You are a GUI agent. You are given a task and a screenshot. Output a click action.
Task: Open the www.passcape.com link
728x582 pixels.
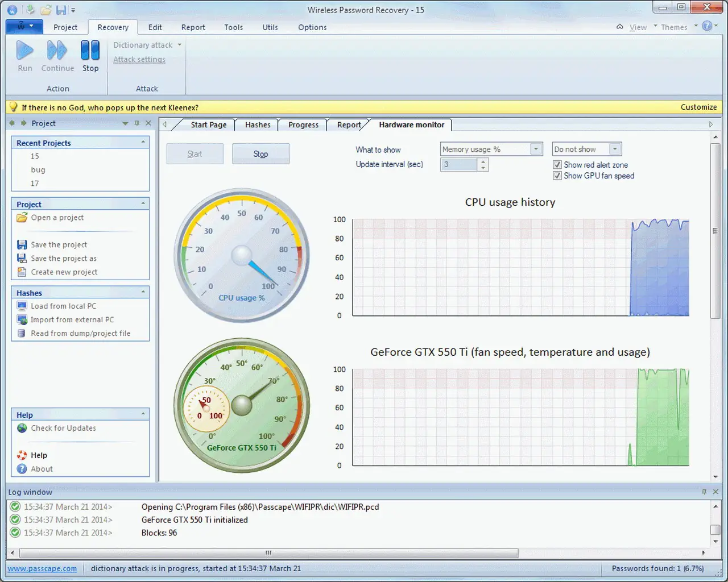(x=42, y=568)
